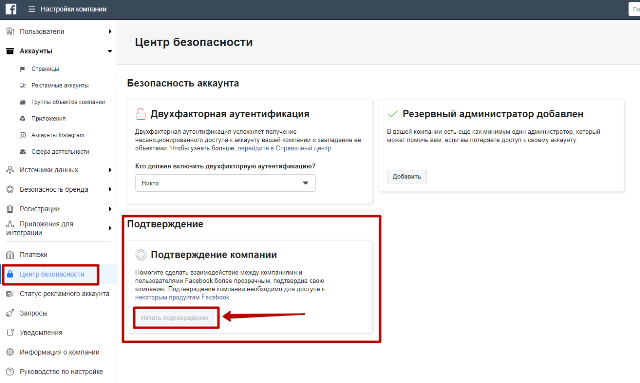Click the Страницы flag icon
640x383 pixels.
click(x=22, y=69)
